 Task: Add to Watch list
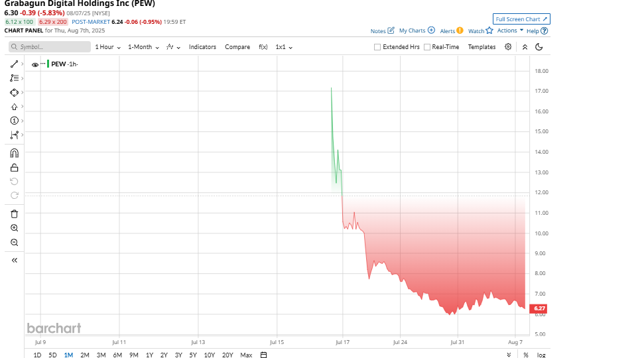click(481, 30)
